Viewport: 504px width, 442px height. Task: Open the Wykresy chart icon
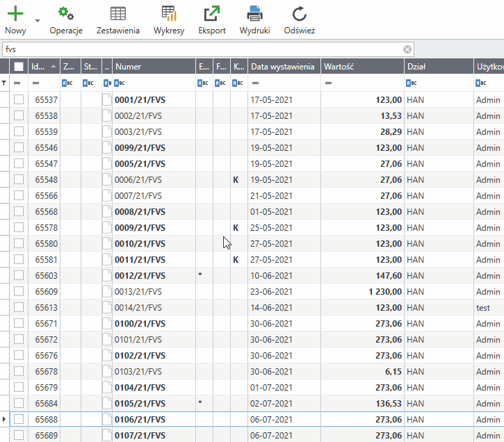point(169,14)
